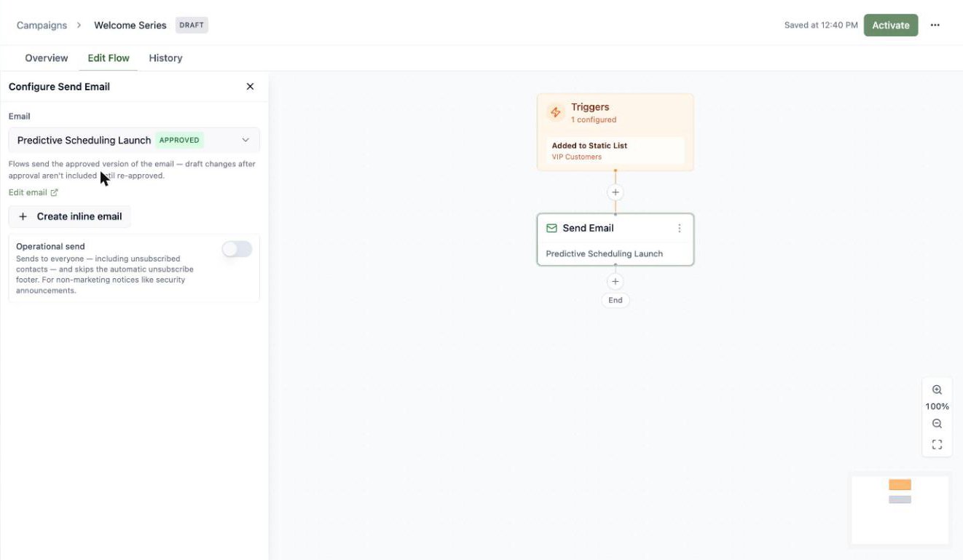Click the flow minimap preview
This screenshot has width=963, height=560.
point(900,510)
